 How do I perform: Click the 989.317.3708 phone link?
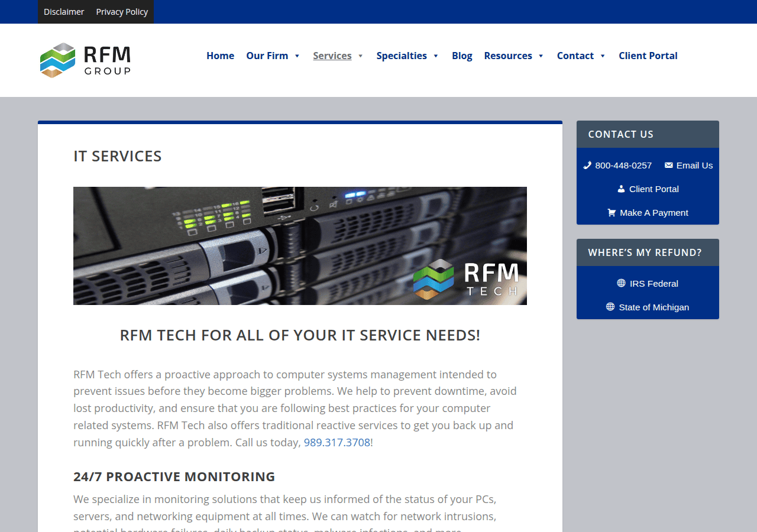pyautogui.click(x=337, y=442)
